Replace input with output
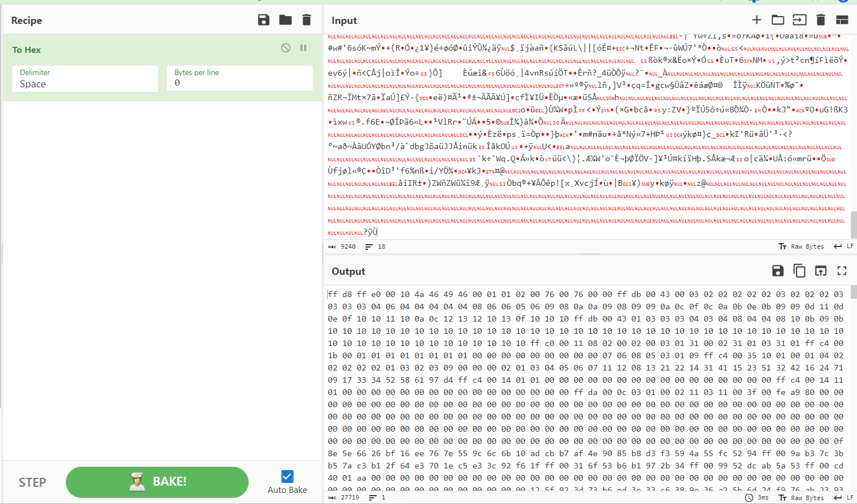Image resolution: width=857 pixels, height=504 pixels. pyautogui.click(x=821, y=271)
